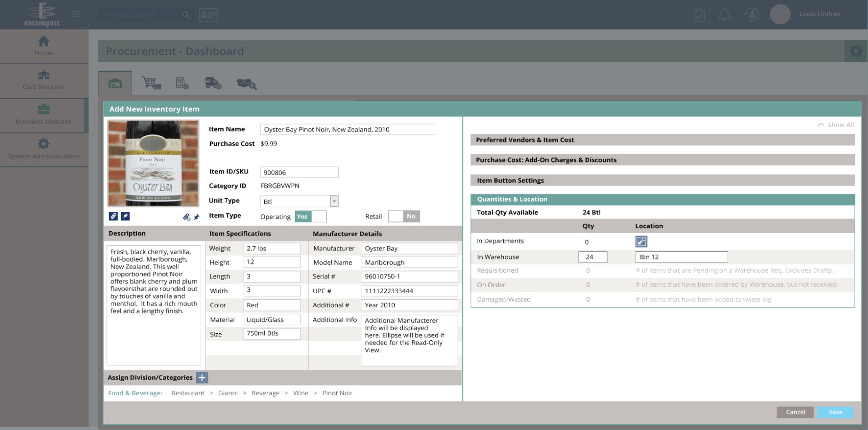Expand Purchase Cost: Add-On Charges & Discounts
The height and width of the screenshot is (430, 868).
[662, 160]
